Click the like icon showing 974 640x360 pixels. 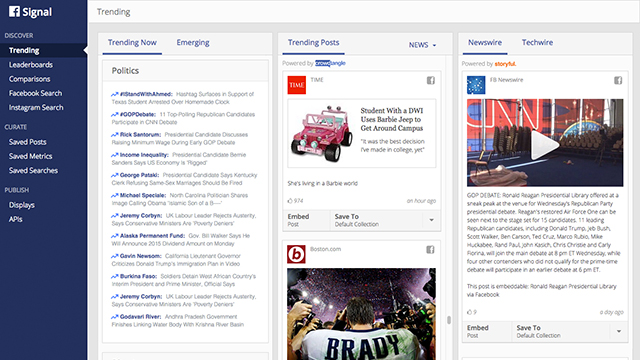290,201
